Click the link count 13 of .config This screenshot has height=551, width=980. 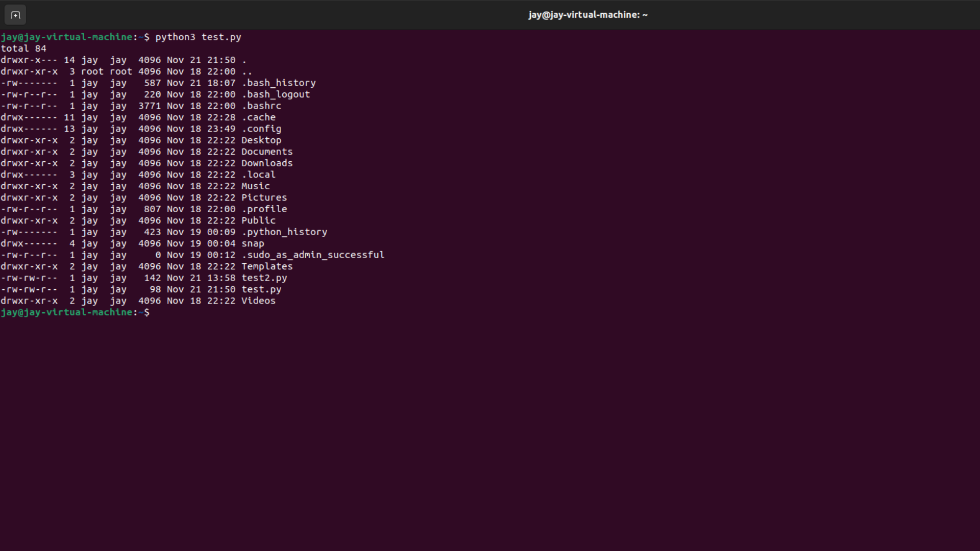[x=69, y=129]
